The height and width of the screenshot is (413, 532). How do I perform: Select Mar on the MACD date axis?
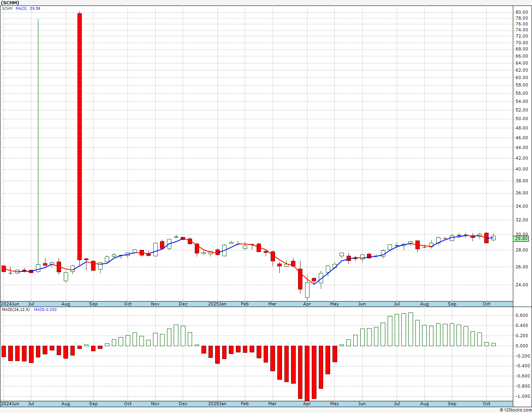pyautogui.click(x=272, y=404)
